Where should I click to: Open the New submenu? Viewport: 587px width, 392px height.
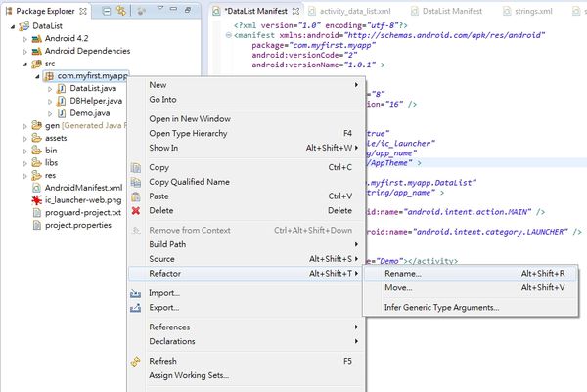[248, 85]
